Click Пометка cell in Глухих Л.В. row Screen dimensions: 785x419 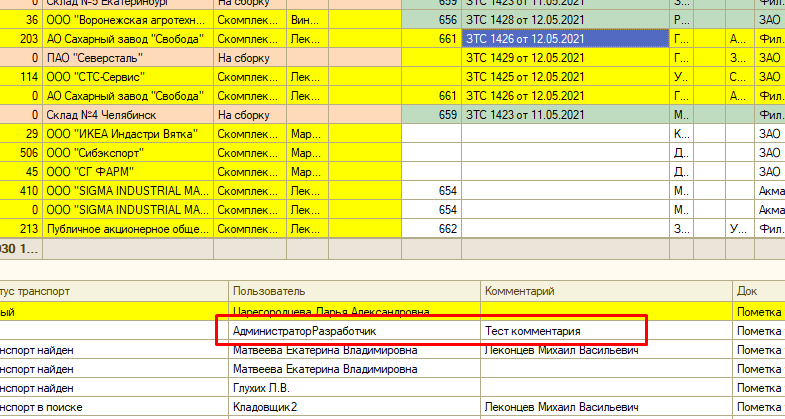pyautogui.click(x=758, y=388)
